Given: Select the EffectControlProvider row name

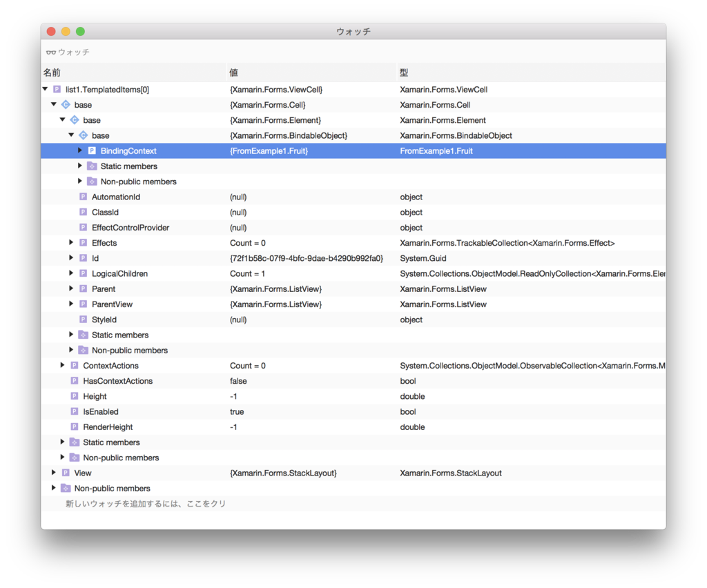Looking at the screenshot, I should point(130,228).
